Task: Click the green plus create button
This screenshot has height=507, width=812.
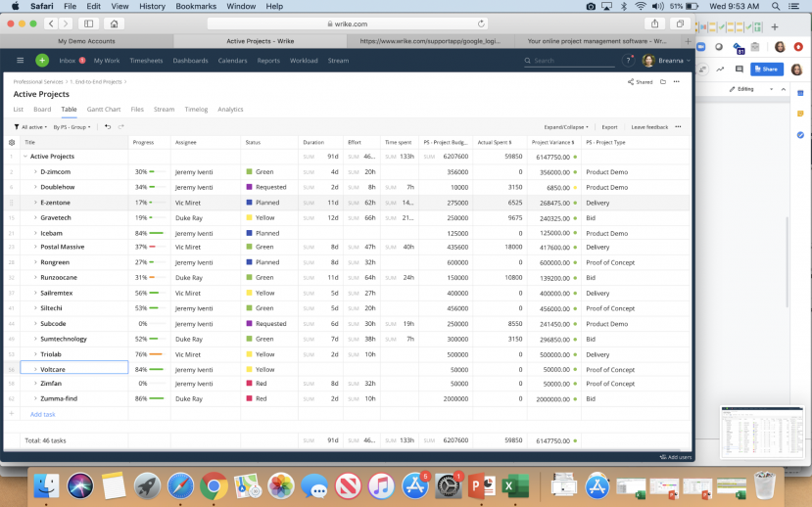Action: click(42, 61)
